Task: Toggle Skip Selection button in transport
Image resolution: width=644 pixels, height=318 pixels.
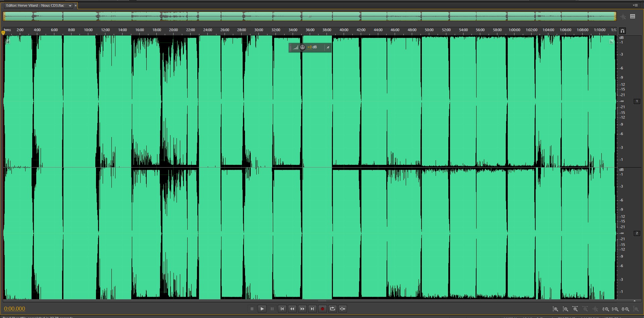Action: point(343,309)
